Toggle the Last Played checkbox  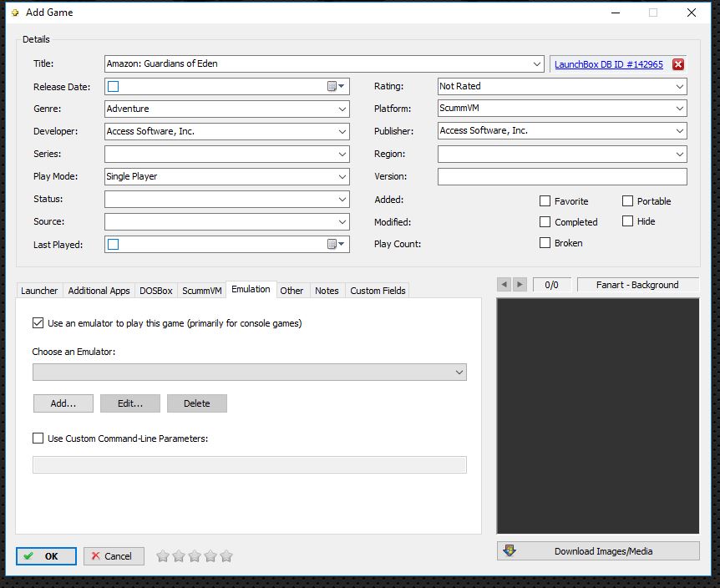click(x=113, y=244)
